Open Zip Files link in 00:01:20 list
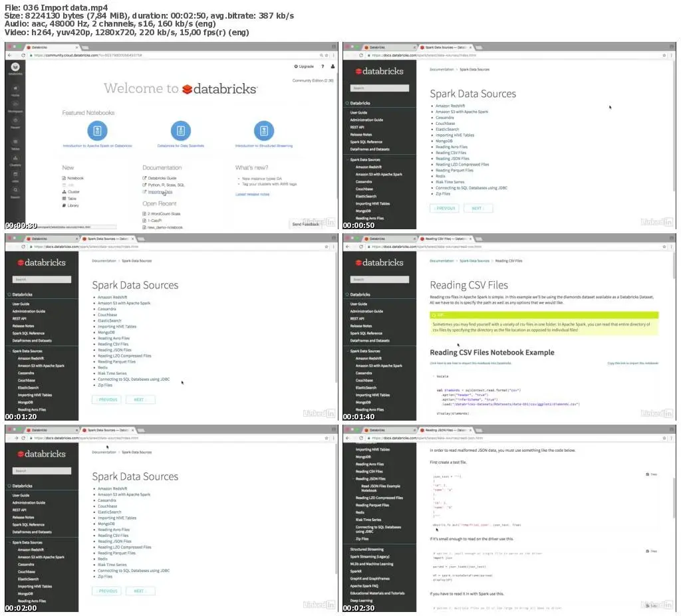The image size is (681, 616). (105, 385)
